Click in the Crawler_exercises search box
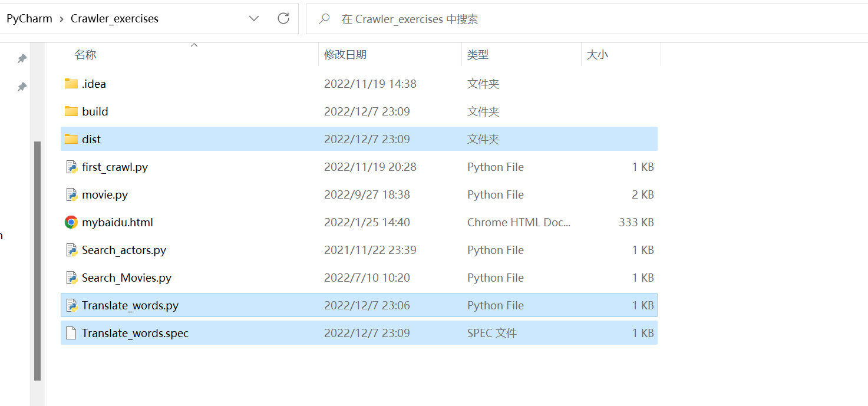The width and height of the screenshot is (868, 406). 530,19
